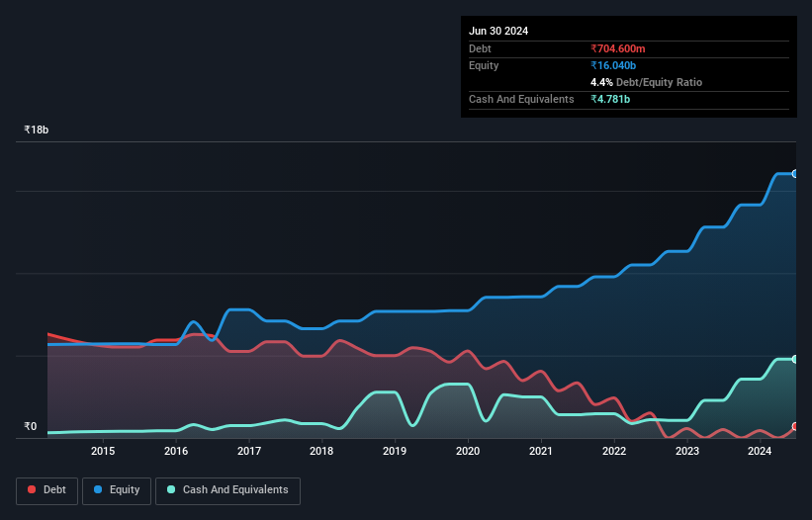Click the 2016 x-axis label
The width and height of the screenshot is (812, 520).
point(176,451)
